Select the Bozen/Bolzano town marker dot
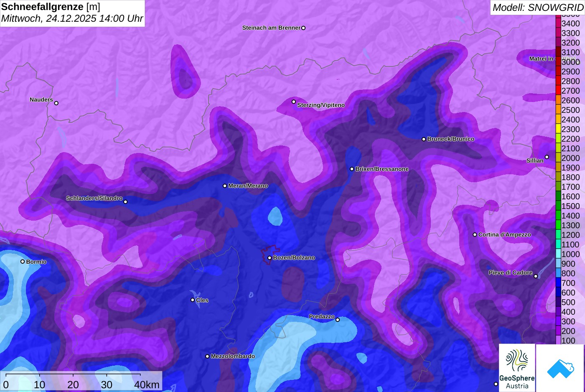Viewport: 585px width, 392px height. click(x=270, y=258)
